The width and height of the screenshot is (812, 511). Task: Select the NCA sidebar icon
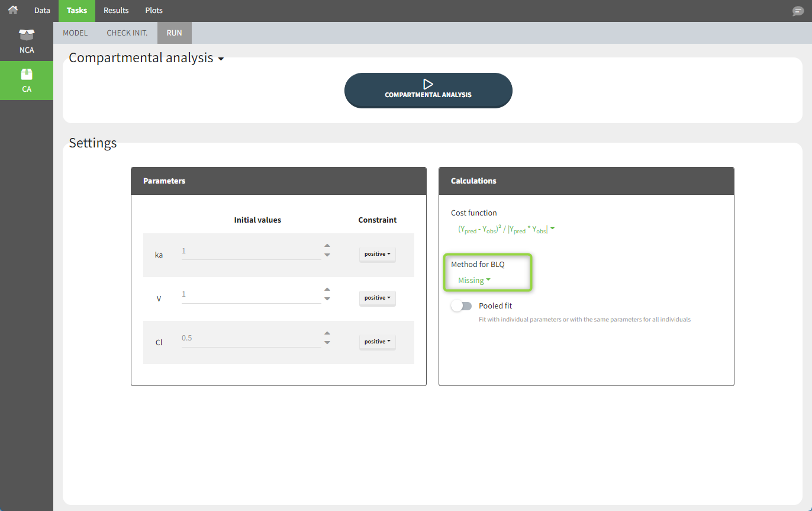coord(27,41)
